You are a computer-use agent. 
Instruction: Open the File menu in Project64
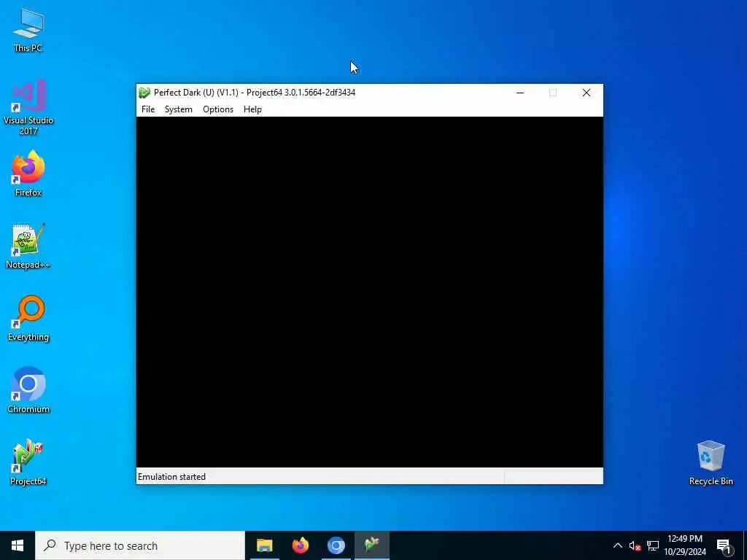pyautogui.click(x=148, y=109)
